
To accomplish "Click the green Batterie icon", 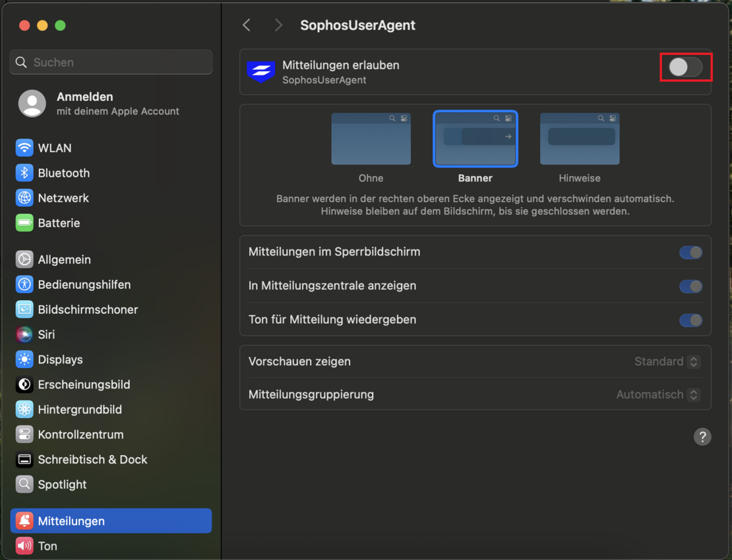I will click(x=24, y=223).
